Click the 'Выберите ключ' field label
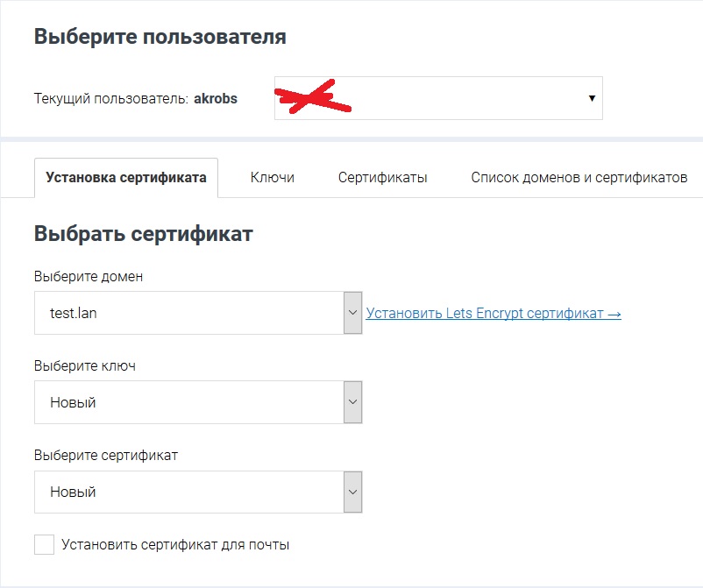Image resolution: width=703 pixels, height=588 pixels. click(x=85, y=365)
